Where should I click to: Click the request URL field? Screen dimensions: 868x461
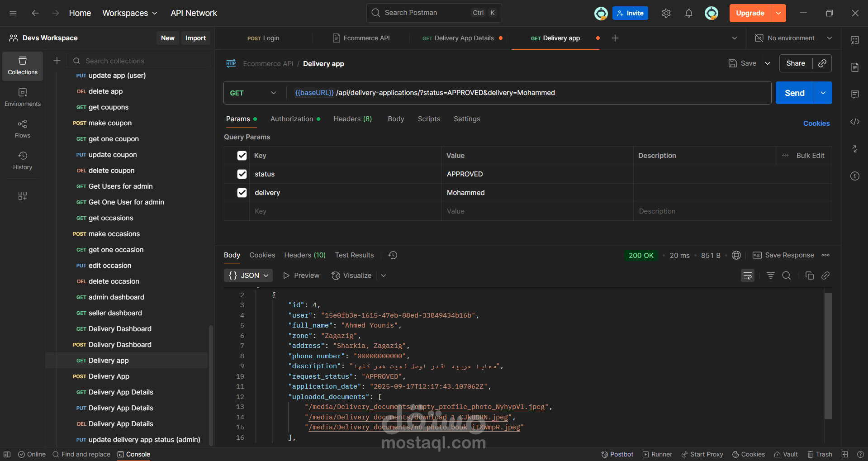click(528, 93)
